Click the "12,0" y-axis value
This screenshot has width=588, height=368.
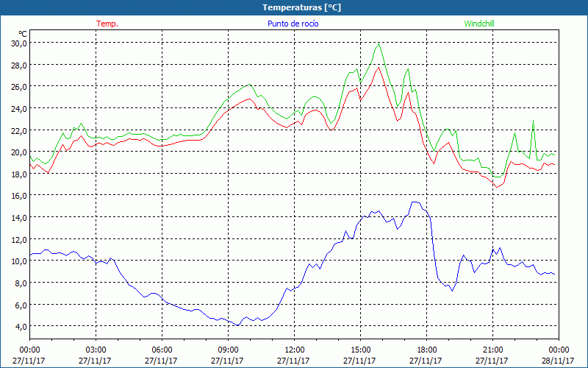pos(19,240)
